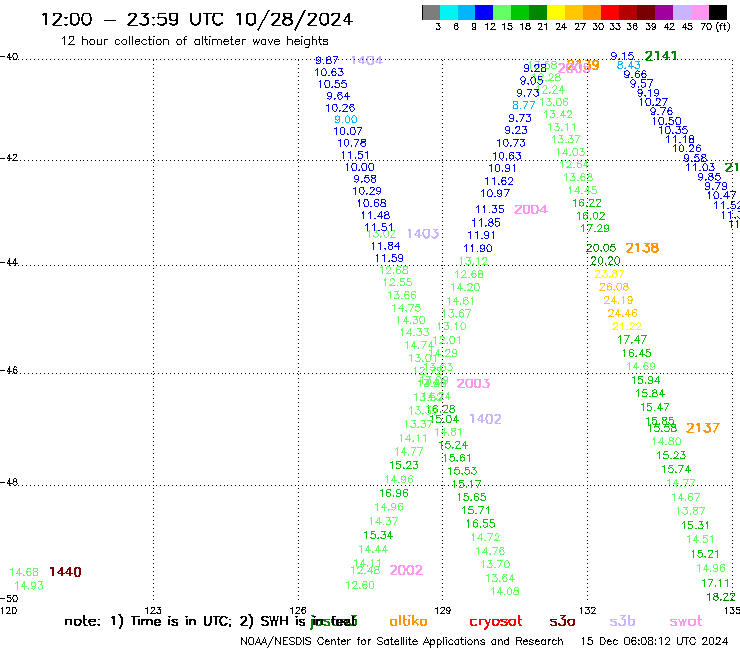The image size is (740, 650).
Task: Click the longitude axis label 123
Action: pyautogui.click(x=153, y=610)
